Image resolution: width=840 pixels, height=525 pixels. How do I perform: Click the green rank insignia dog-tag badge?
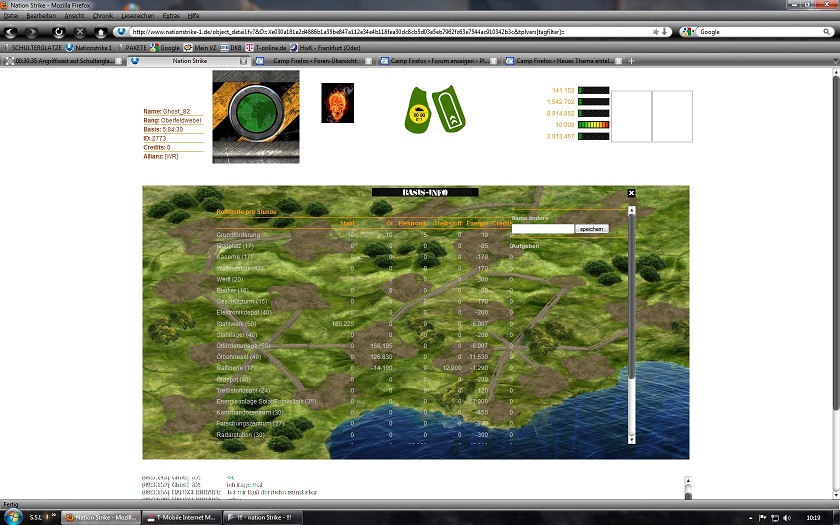pos(449,109)
